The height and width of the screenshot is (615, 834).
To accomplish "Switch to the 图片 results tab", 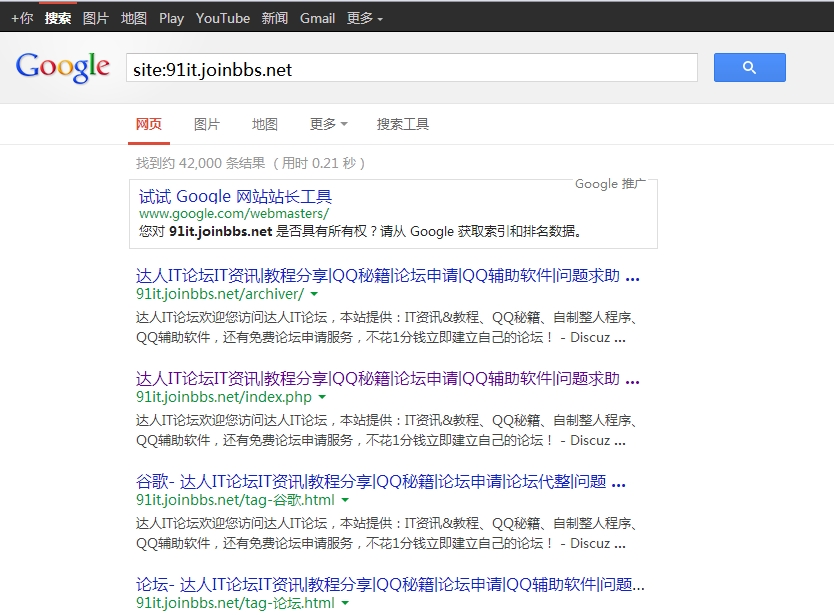I will coord(207,124).
